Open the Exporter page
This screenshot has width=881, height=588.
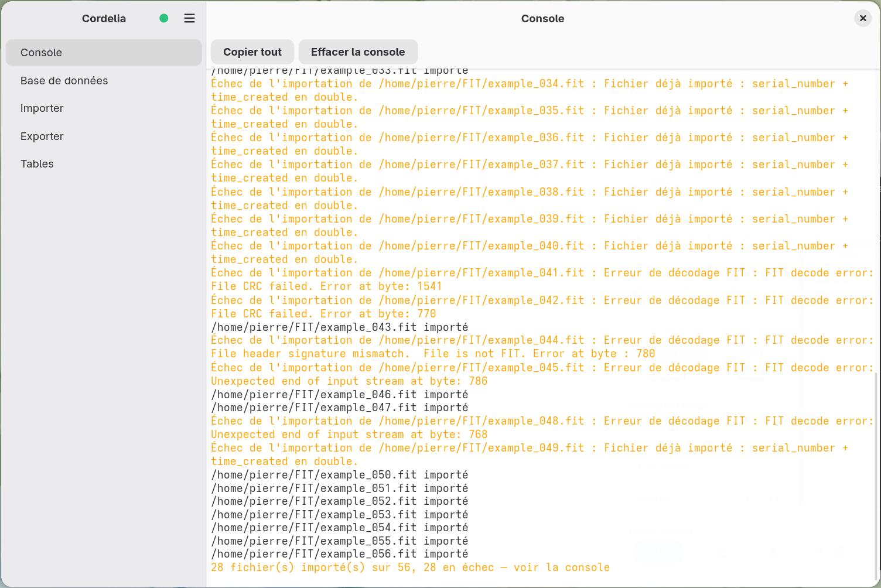[x=104, y=136]
